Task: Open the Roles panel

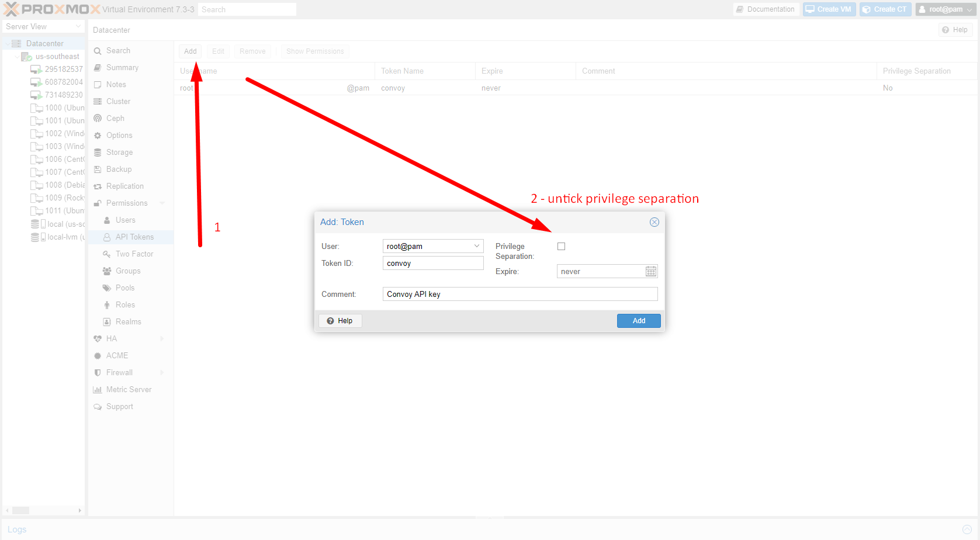Action: [x=124, y=304]
